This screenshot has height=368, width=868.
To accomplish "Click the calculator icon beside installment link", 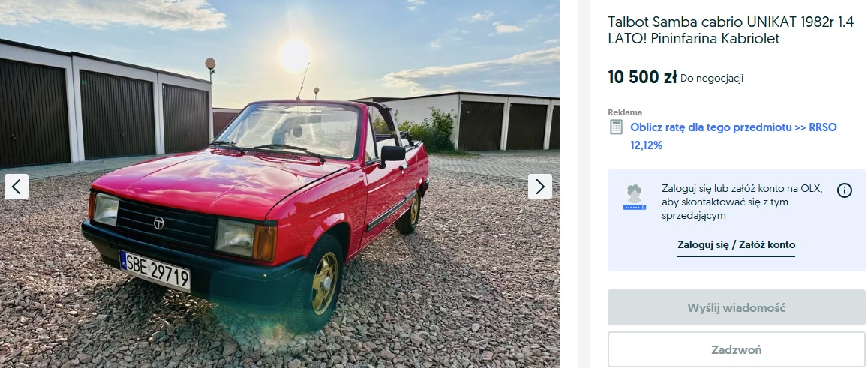I will click(616, 127).
